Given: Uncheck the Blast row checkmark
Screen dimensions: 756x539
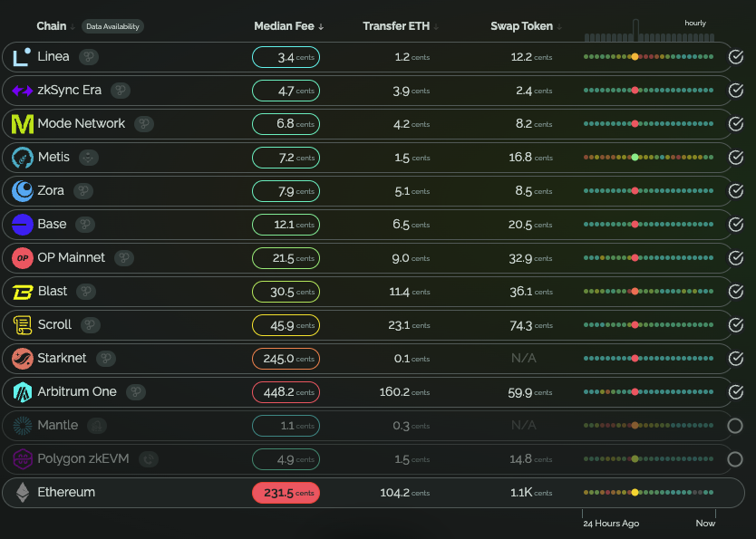Looking at the screenshot, I should [736, 292].
